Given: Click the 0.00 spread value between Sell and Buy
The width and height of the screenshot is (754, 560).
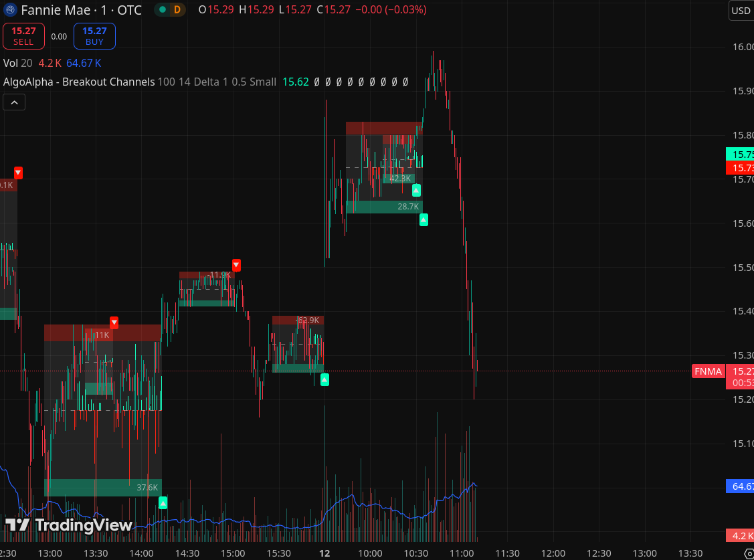Looking at the screenshot, I should [59, 37].
